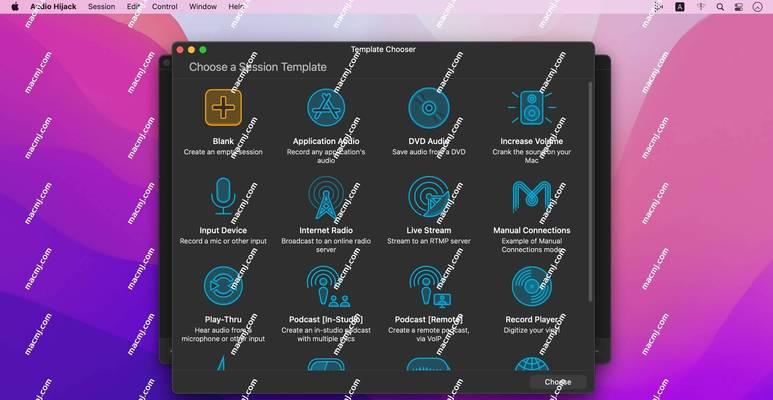Pick the Live Stream satellite icon
This screenshot has height=400, width=773.
coord(429,196)
